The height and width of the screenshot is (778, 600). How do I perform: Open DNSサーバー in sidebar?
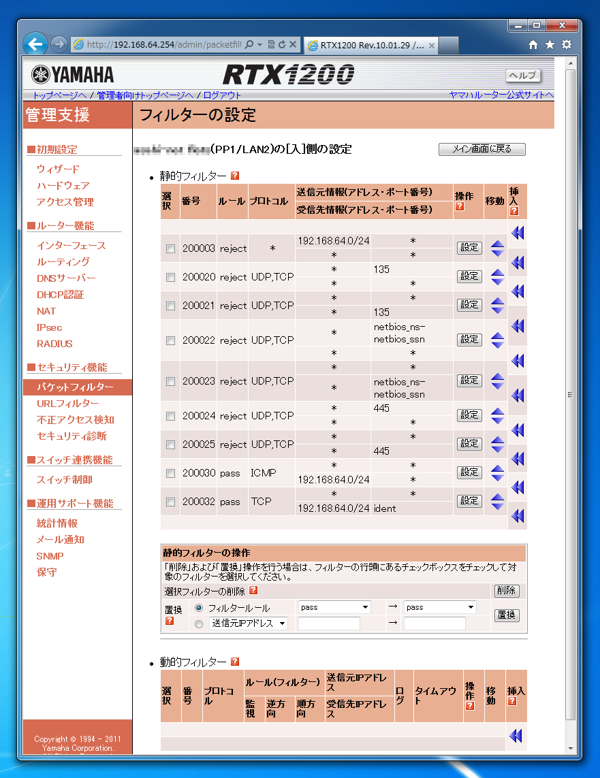pyautogui.click(x=66, y=278)
